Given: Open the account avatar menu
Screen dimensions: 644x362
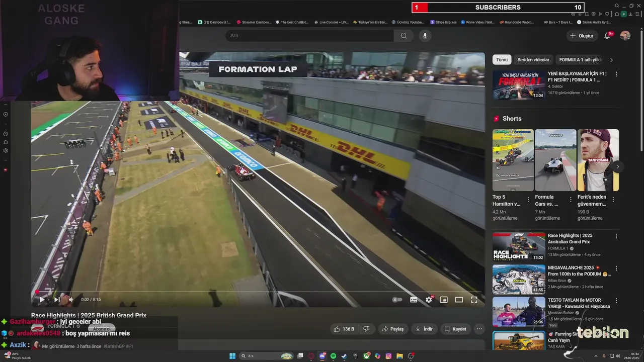Looking at the screenshot, I should [x=625, y=36].
